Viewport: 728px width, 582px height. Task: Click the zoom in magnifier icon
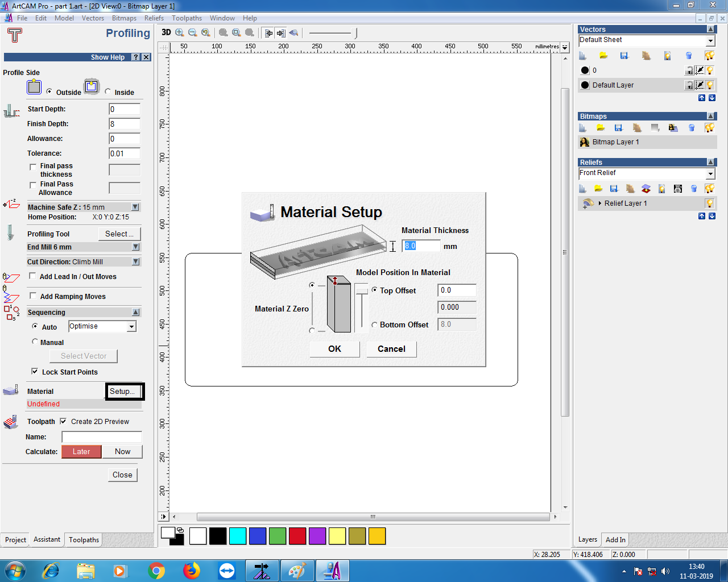pyautogui.click(x=180, y=32)
